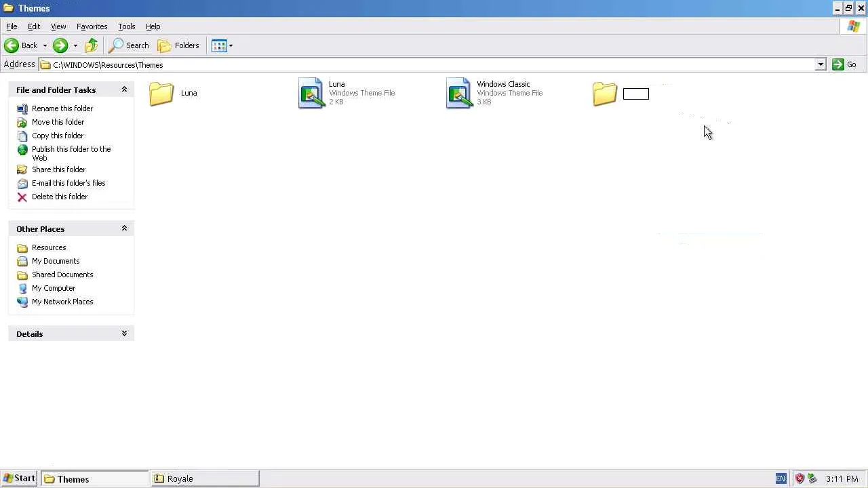Viewport: 868px width, 488px height.
Task: Click the red Delete this folder icon
Action: coord(22,197)
